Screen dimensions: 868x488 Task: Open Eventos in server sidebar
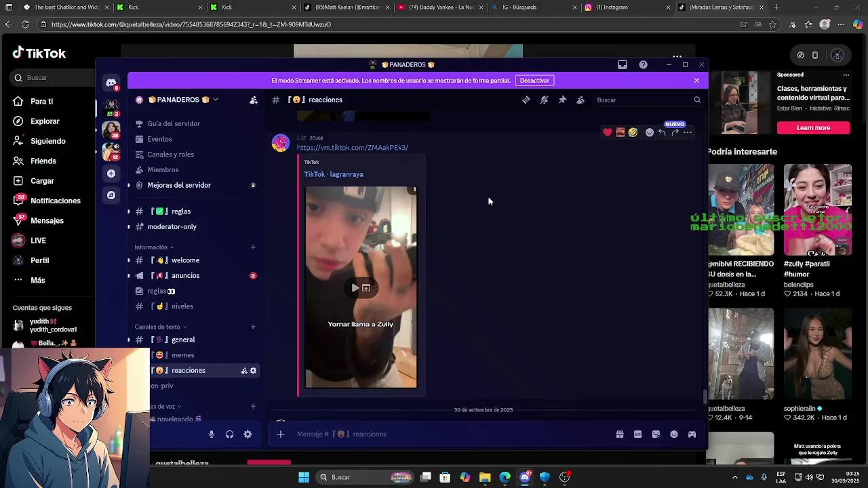click(x=194, y=139)
